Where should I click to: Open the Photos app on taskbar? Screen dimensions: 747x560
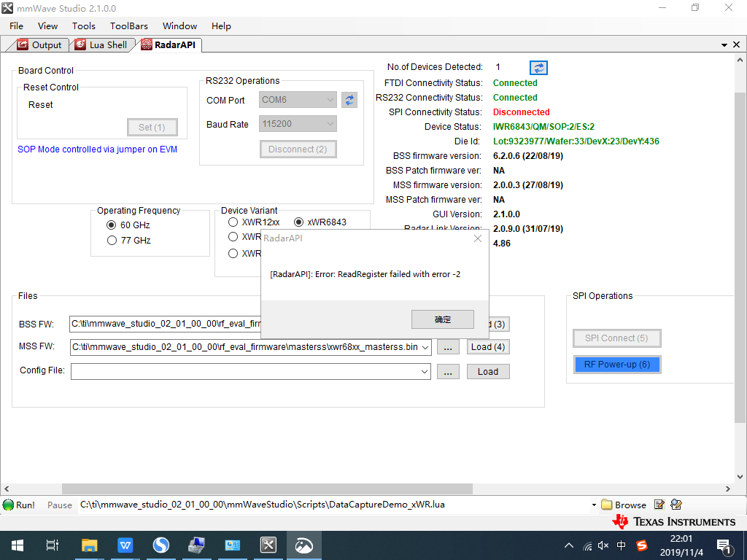click(x=304, y=545)
